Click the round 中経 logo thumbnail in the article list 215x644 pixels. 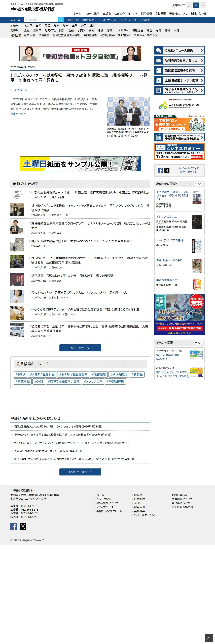tap(17, 194)
